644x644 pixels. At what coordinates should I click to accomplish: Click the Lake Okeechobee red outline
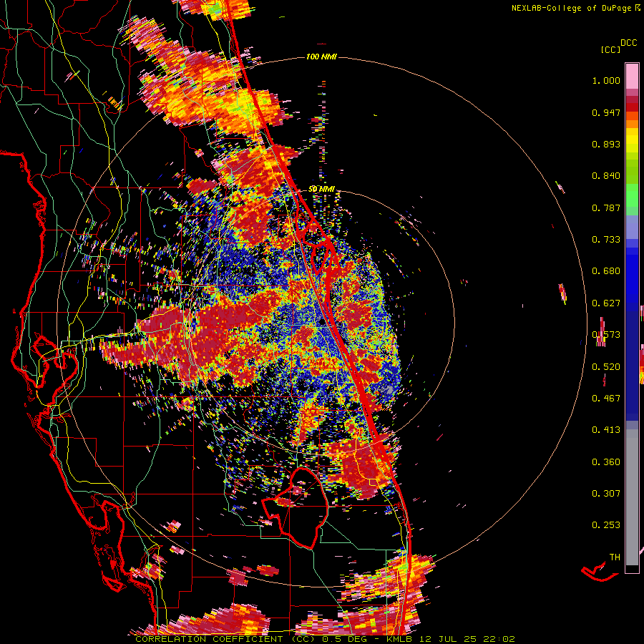295,509
